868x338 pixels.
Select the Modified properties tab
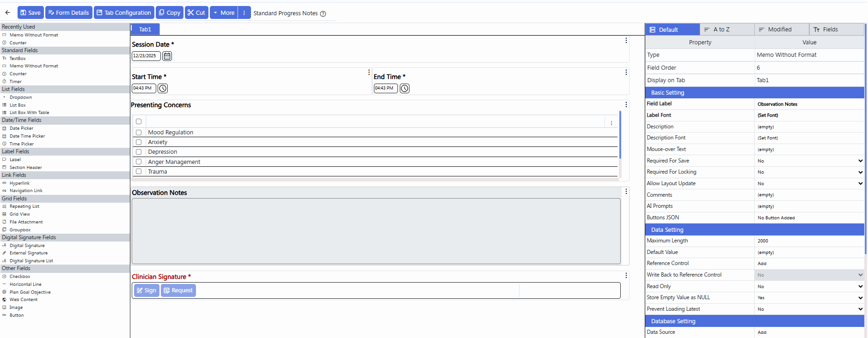(x=782, y=30)
